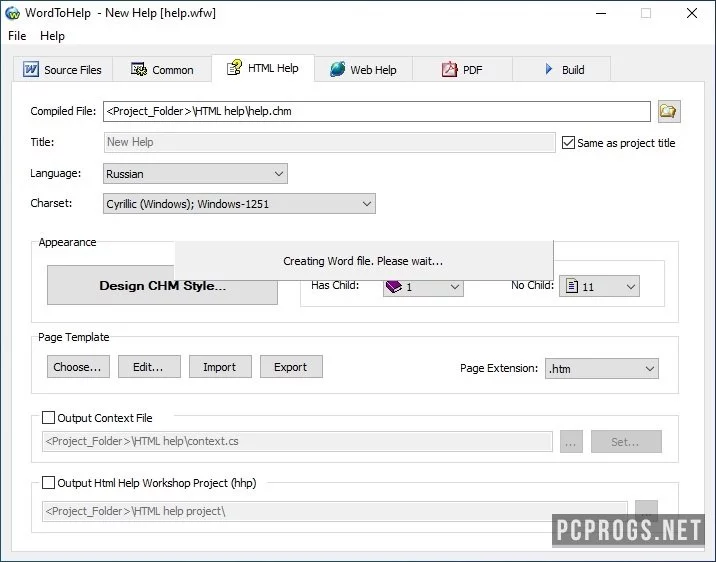Click the WordToHelp application icon in title bar
Viewport: 716px width, 562px height.
[12, 13]
